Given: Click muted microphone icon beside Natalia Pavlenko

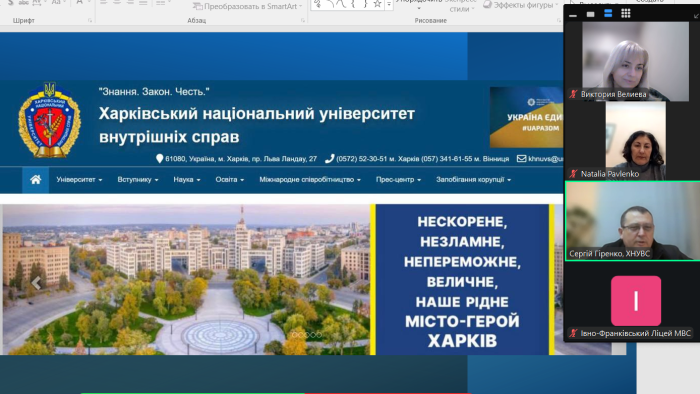Looking at the screenshot, I should pos(573,174).
